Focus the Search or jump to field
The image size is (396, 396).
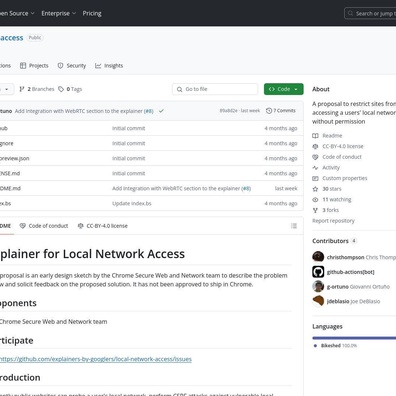pyautogui.click(x=370, y=13)
